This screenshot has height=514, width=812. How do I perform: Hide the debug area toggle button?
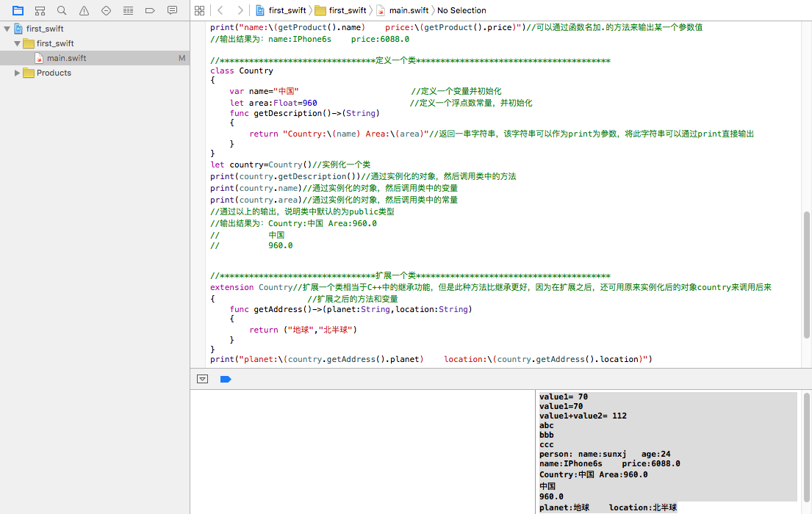tap(203, 380)
